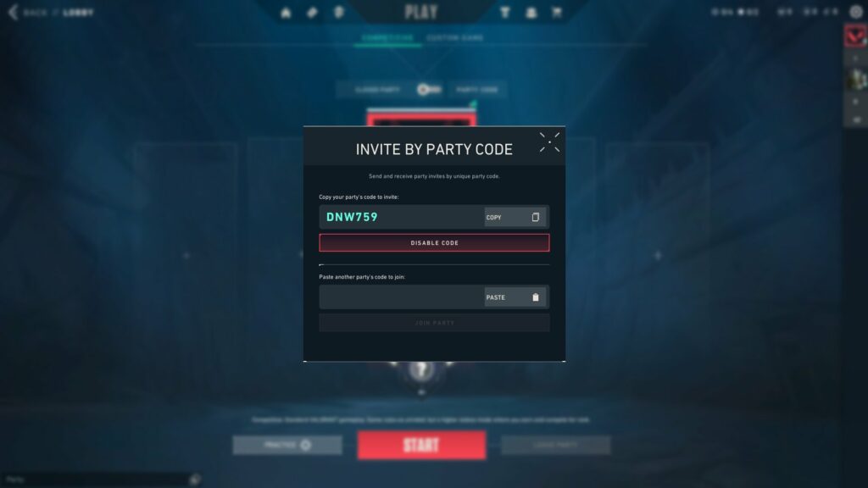Select the DNW759 party code field
This screenshot has width=868, height=488.
click(x=401, y=217)
